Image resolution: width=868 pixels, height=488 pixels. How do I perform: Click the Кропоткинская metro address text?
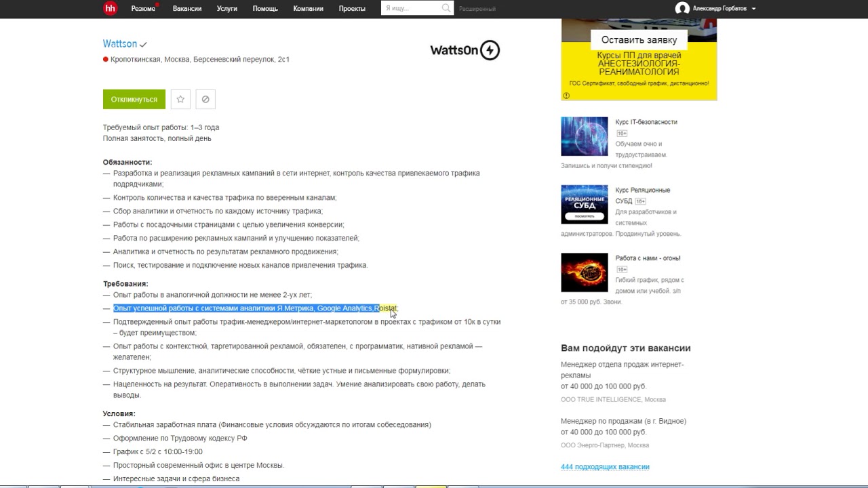point(200,60)
